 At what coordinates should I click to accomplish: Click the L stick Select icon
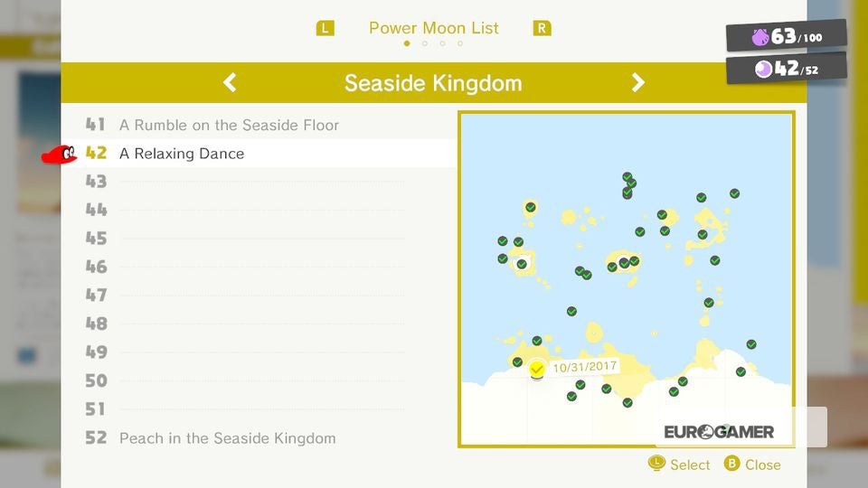(656, 463)
